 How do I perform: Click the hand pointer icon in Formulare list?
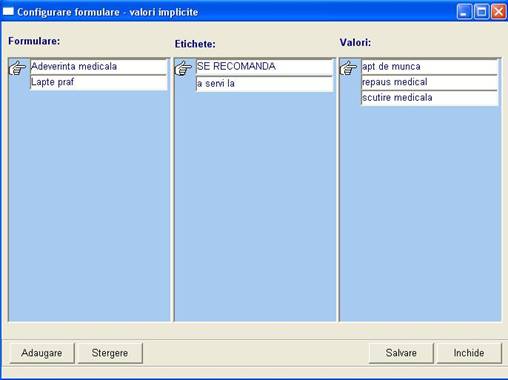(x=17, y=68)
